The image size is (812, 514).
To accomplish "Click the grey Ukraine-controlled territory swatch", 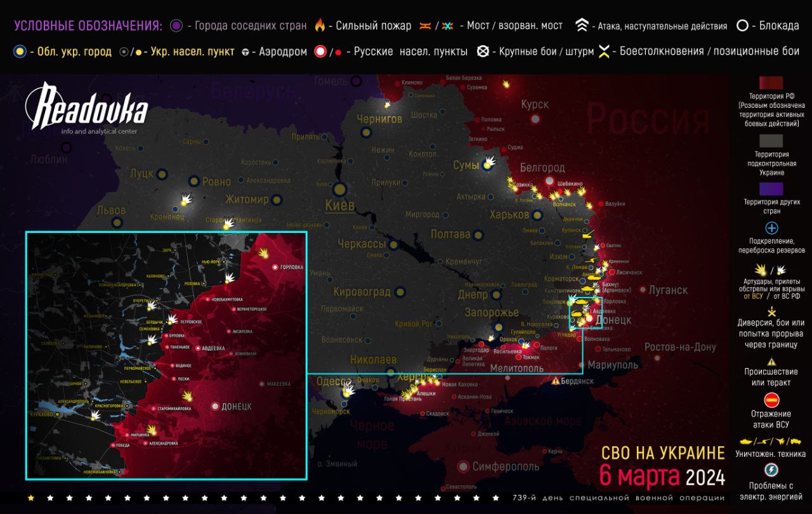I will (771, 140).
